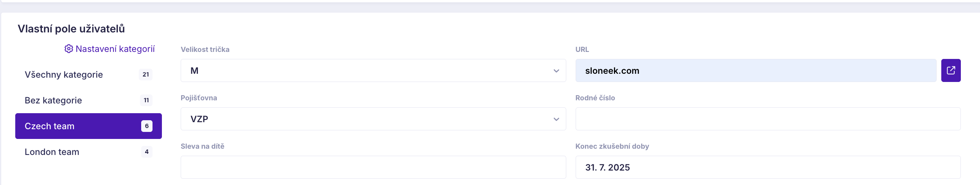Expand the Pojišťovna dropdown chevron
The height and width of the screenshot is (185, 980).
tap(556, 119)
